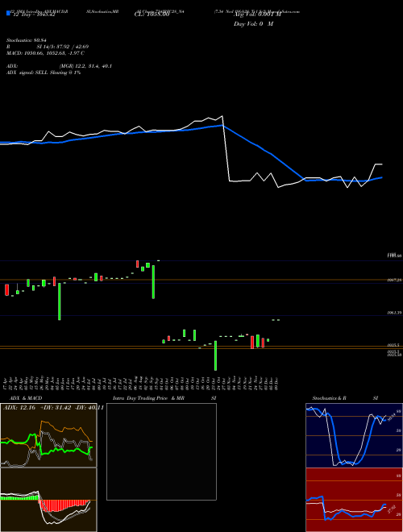
Task: Click the blue 12 Day SMA legend square
Action: [8, 14]
